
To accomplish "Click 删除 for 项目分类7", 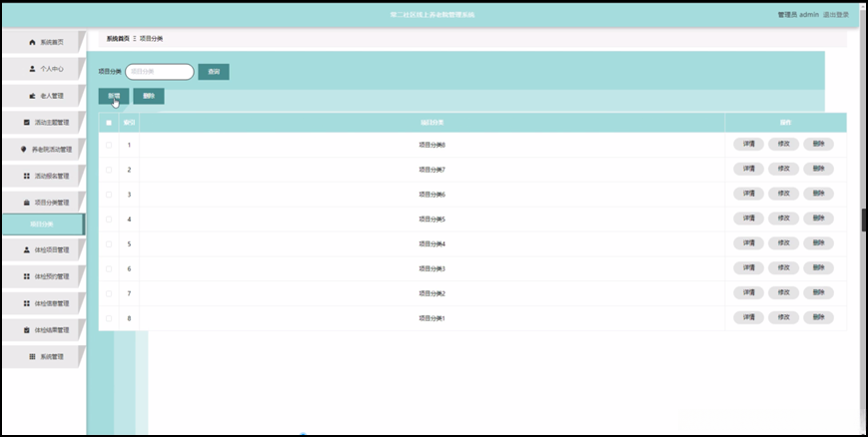I will pos(819,169).
